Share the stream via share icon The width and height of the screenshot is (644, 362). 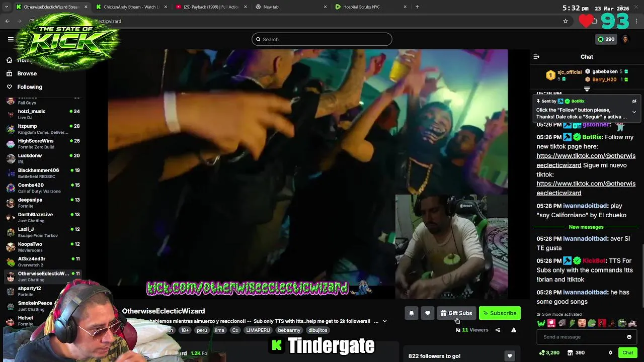[498, 330]
